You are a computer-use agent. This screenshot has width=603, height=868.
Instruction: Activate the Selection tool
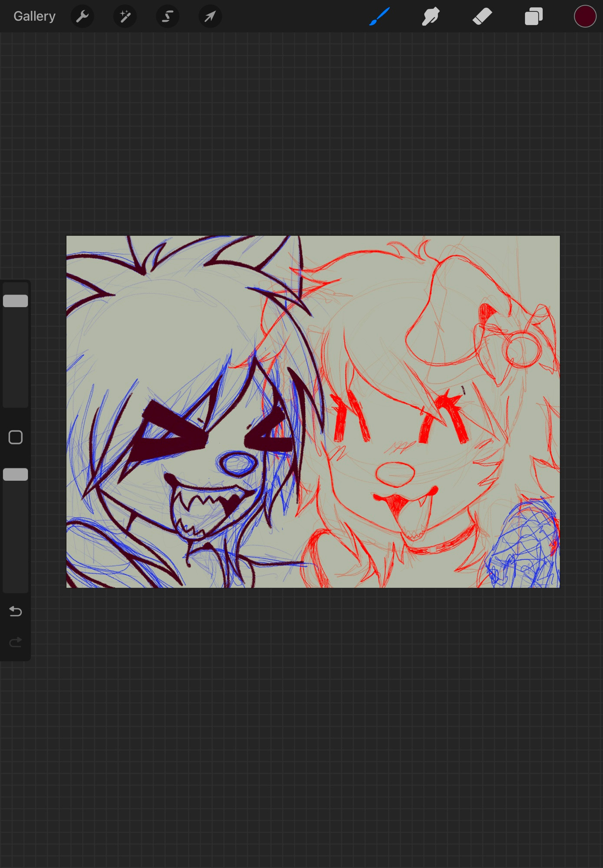coord(168,16)
